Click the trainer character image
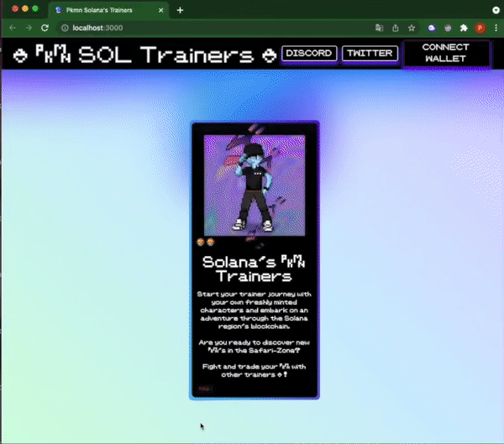This screenshot has height=444, width=504. [x=255, y=185]
